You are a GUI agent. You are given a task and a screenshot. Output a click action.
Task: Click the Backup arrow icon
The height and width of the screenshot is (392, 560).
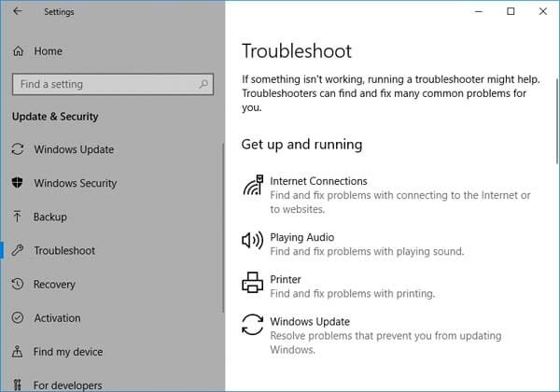pyautogui.click(x=17, y=217)
